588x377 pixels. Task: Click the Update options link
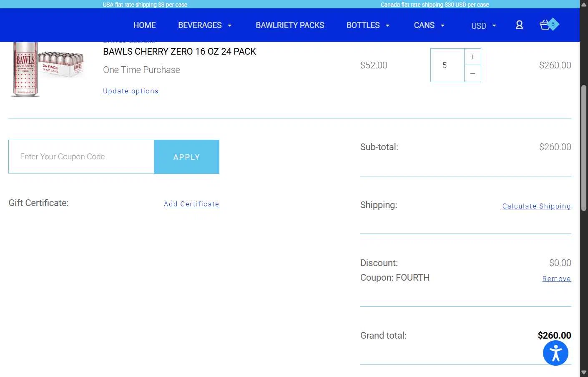(131, 91)
